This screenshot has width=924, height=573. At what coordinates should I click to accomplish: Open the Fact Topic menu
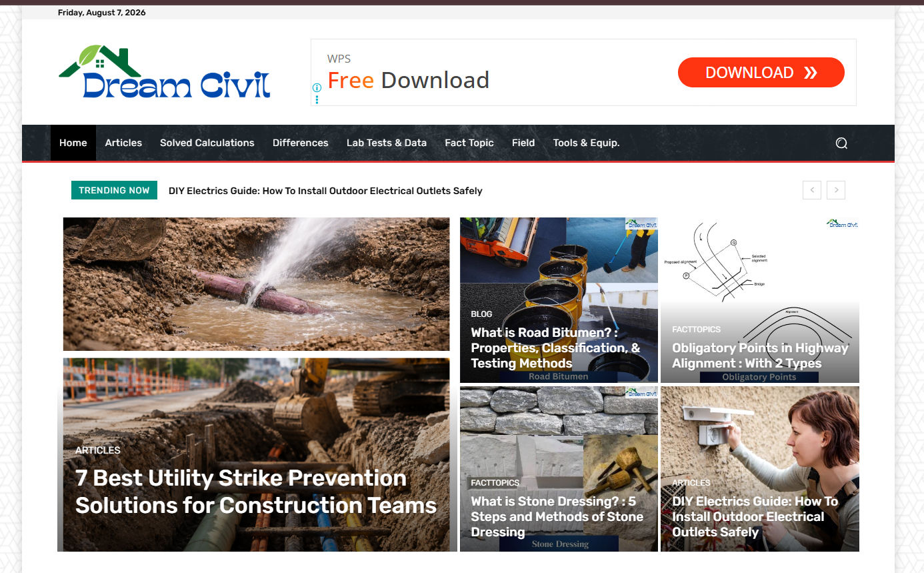[x=469, y=143]
